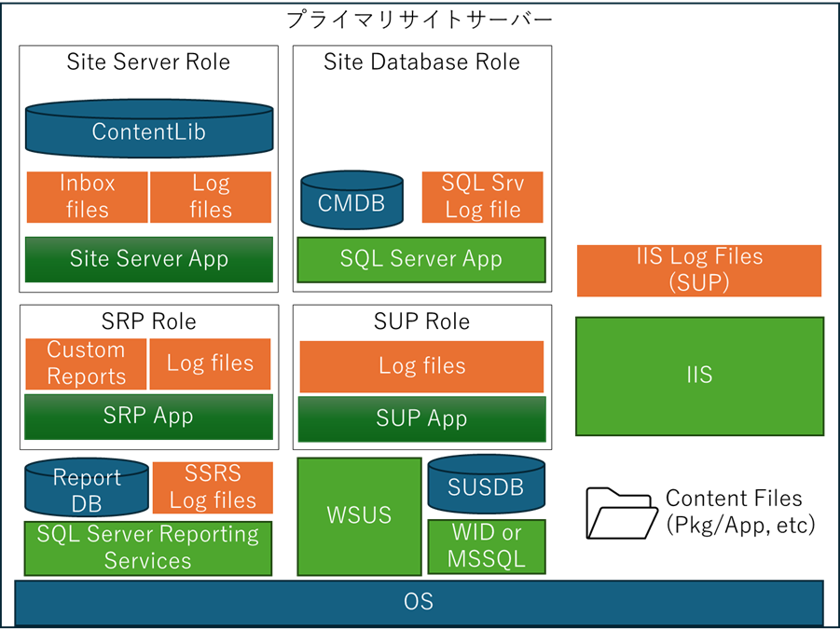Select the Inbox files orange box
The width and height of the screenshot is (840, 630).
point(88,198)
